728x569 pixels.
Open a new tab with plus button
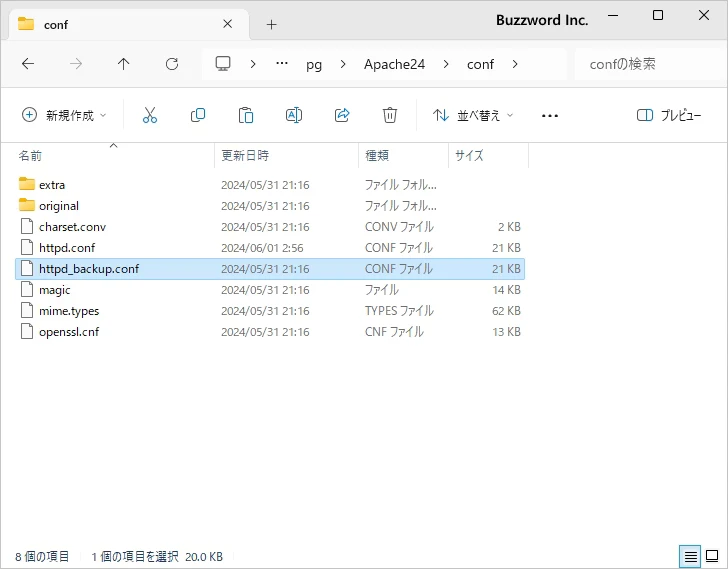(271, 24)
